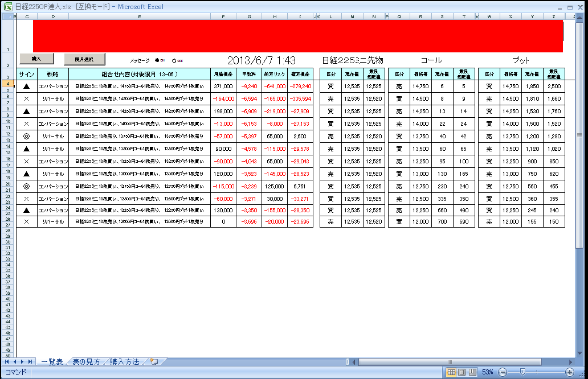Click the ◎ sign in 12750 row
The width and height of the screenshot is (588, 379).
point(27,186)
